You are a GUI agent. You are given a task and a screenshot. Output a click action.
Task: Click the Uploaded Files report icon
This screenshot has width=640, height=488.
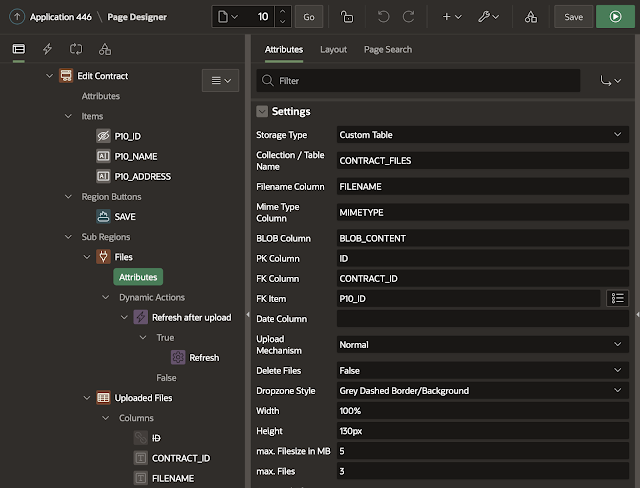[103, 397]
